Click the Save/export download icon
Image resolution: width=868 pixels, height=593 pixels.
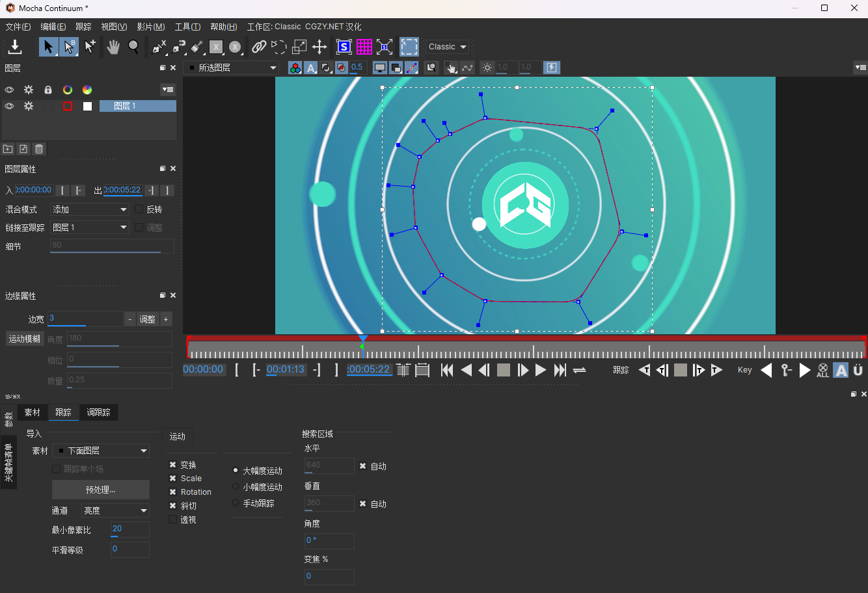(15, 47)
